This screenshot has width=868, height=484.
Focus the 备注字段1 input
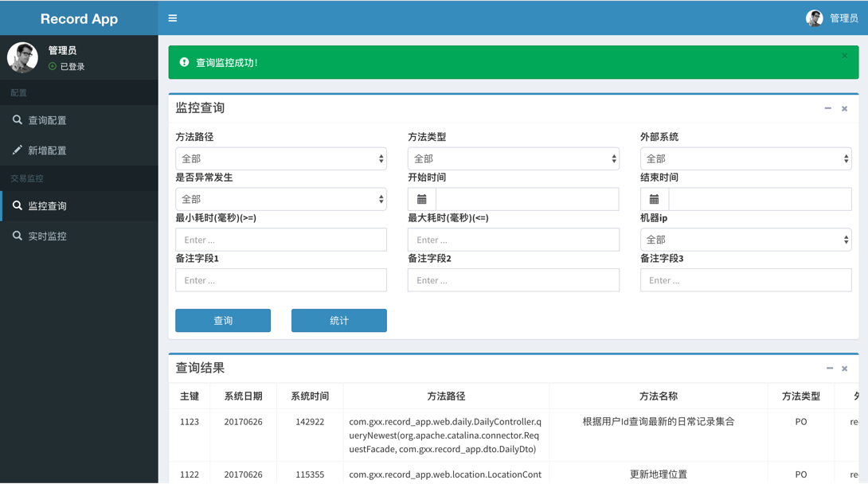[281, 280]
